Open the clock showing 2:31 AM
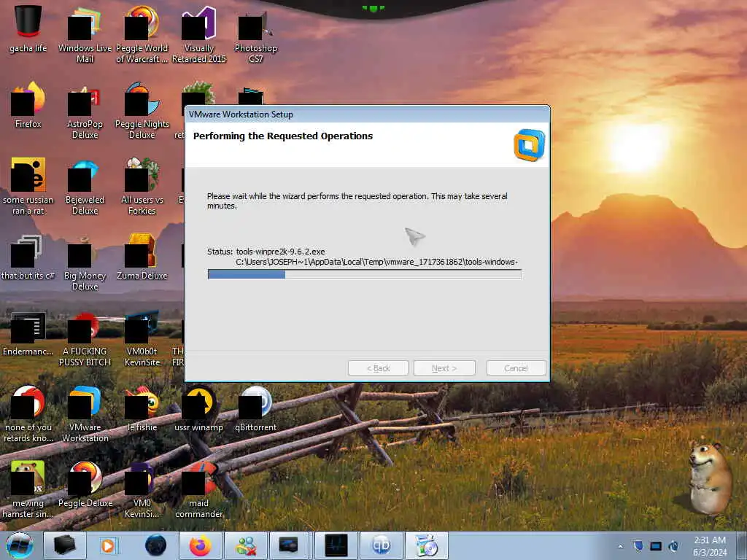This screenshot has width=747, height=560. click(x=709, y=546)
